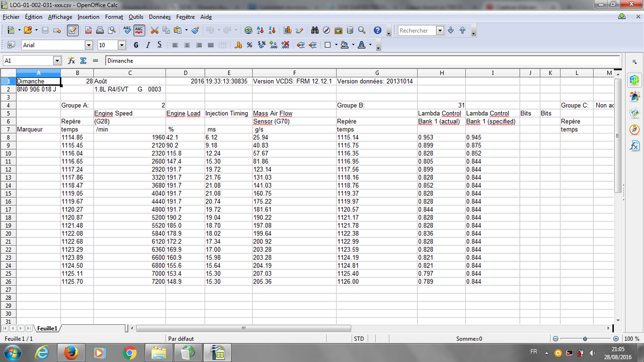The width and height of the screenshot is (644, 362).
Task: Sort the data in ascending order
Action: pos(260,30)
